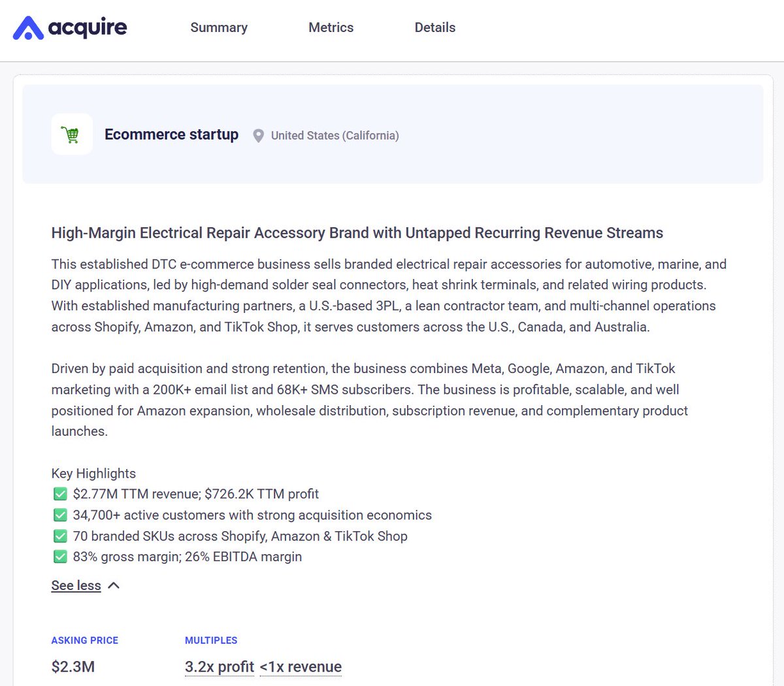
Task: Click the green shopping cart icon
Action: pyautogui.click(x=72, y=135)
